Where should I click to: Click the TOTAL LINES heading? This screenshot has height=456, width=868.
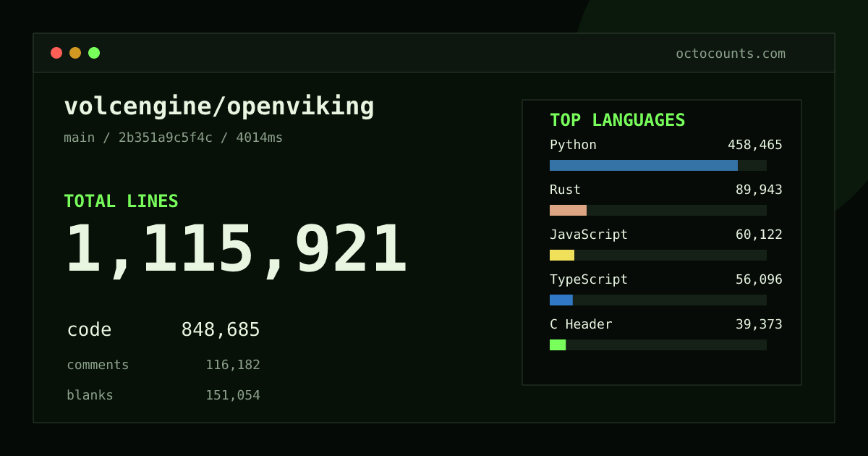(121, 201)
